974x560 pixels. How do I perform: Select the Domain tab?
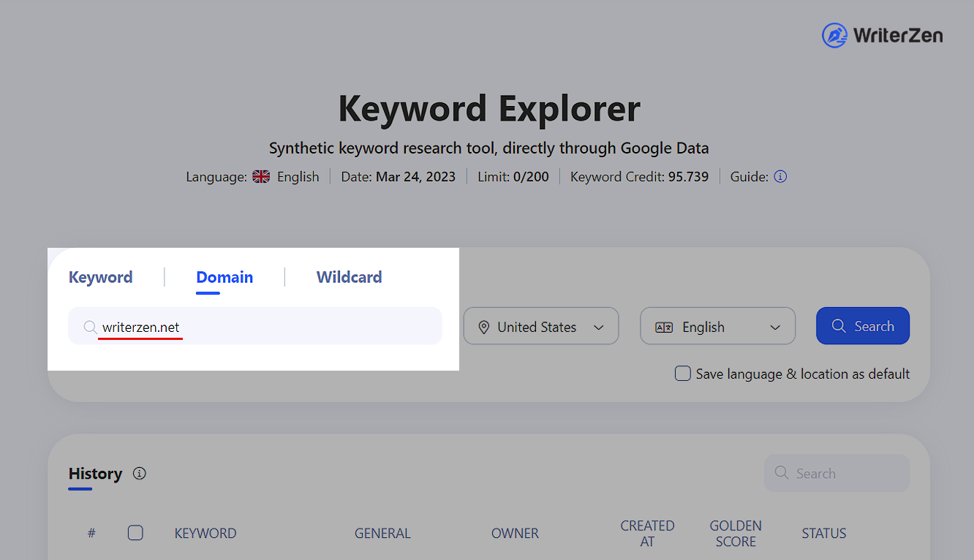pos(224,277)
